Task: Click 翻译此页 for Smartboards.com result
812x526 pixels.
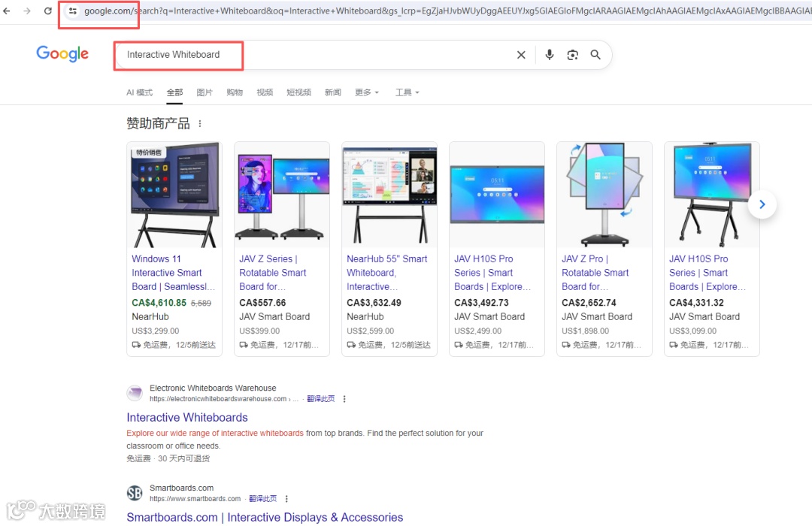Action: pyautogui.click(x=262, y=498)
